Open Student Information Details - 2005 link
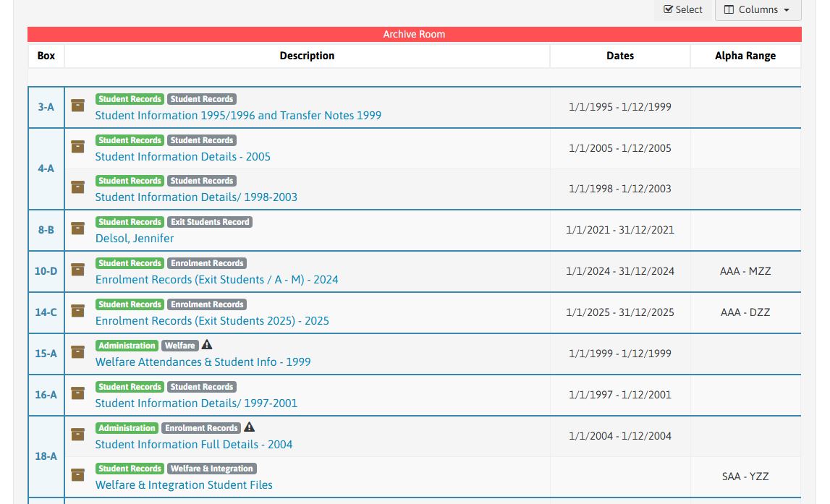The width and height of the screenshot is (830, 504). (182, 156)
